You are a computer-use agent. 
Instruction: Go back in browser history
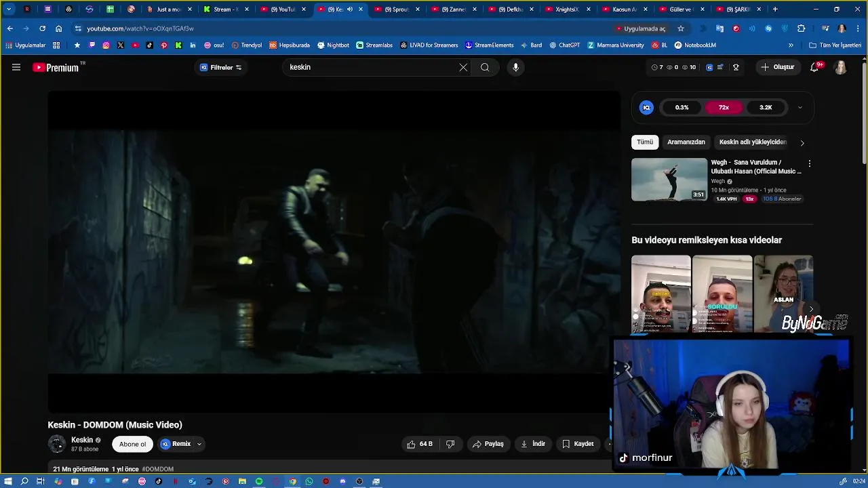(x=9, y=28)
